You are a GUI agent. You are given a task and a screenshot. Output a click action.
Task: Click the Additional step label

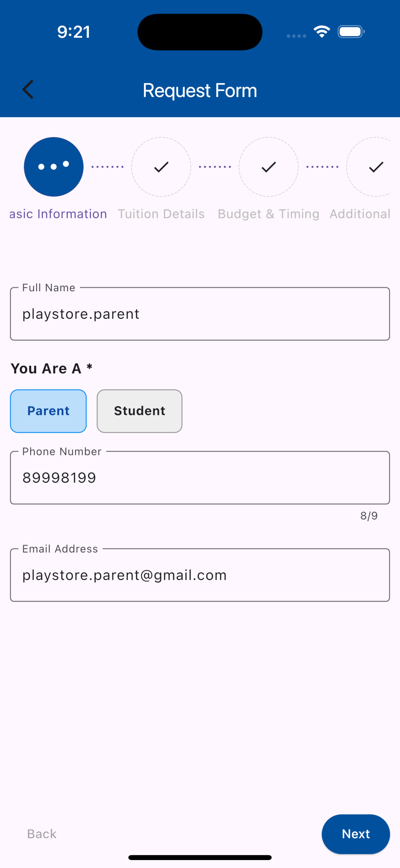[x=360, y=214]
